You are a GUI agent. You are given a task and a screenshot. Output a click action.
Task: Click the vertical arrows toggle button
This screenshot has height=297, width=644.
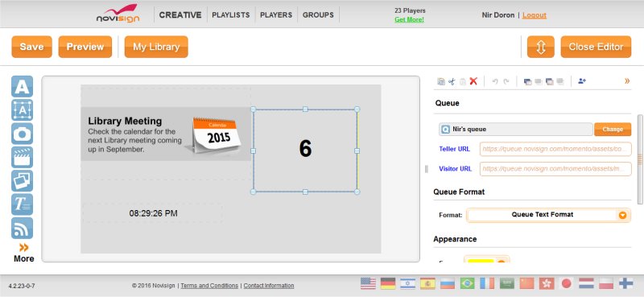click(540, 47)
